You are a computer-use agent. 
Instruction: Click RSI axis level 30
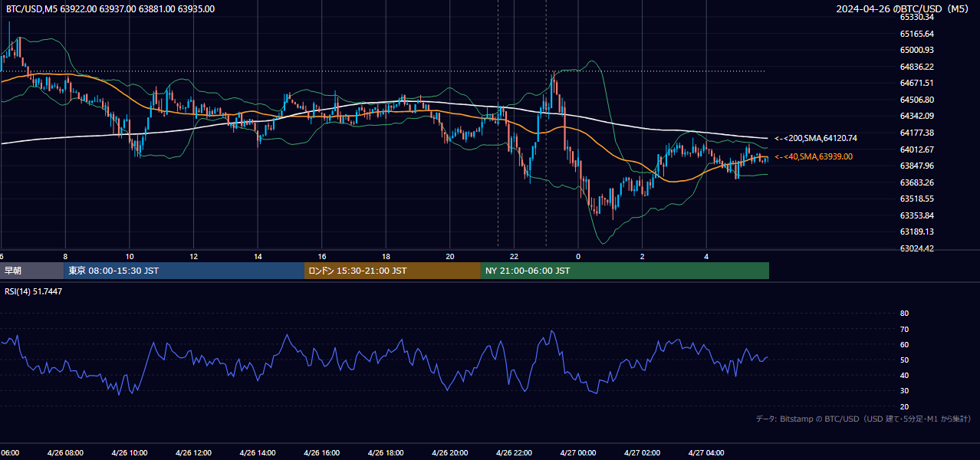904,391
